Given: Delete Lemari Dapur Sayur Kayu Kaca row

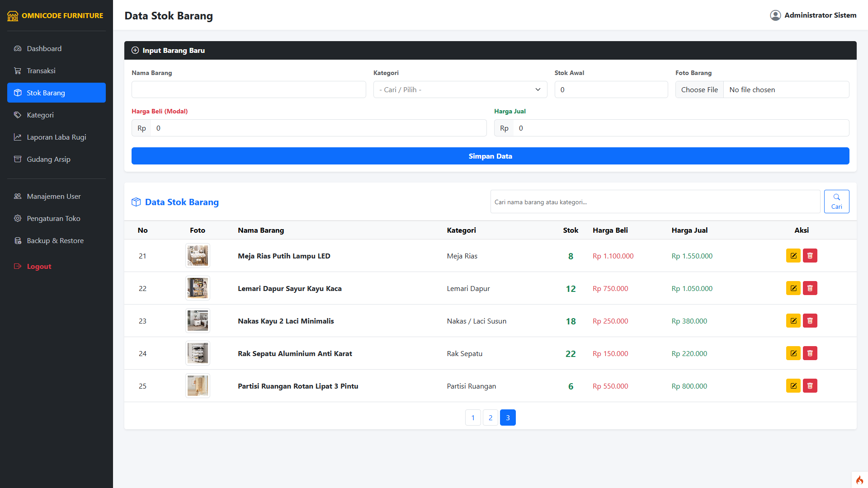Looking at the screenshot, I should point(810,288).
